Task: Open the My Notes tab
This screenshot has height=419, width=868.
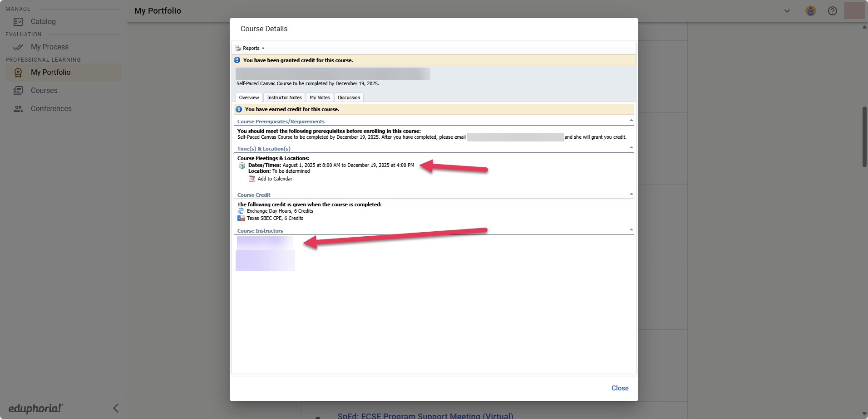Action: pos(320,97)
